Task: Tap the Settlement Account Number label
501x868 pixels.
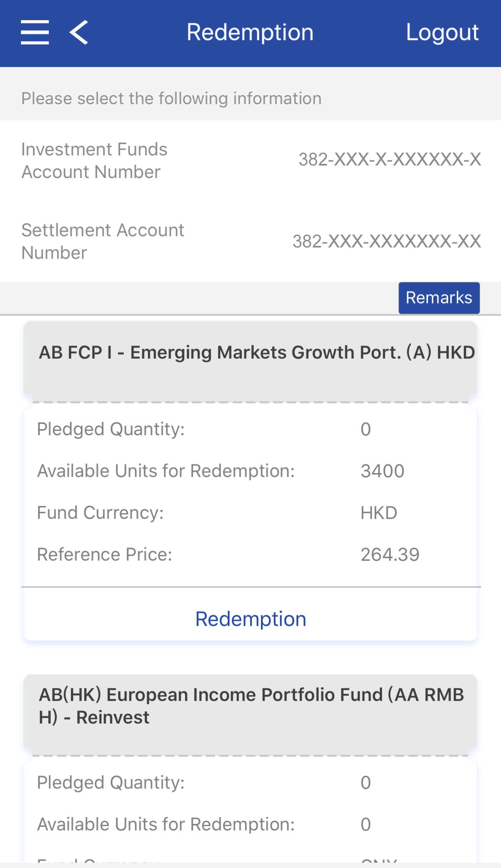Action: (103, 241)
